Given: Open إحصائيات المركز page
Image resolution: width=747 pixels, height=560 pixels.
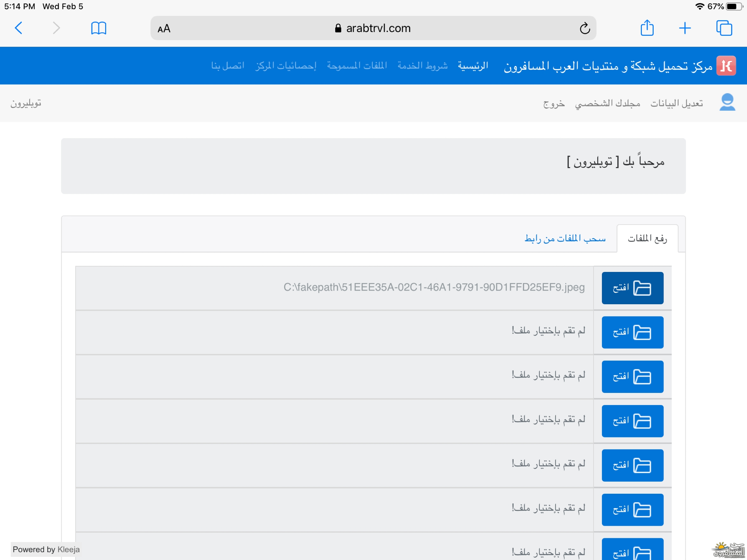Looking at the screenshot, I should point(286,65).
